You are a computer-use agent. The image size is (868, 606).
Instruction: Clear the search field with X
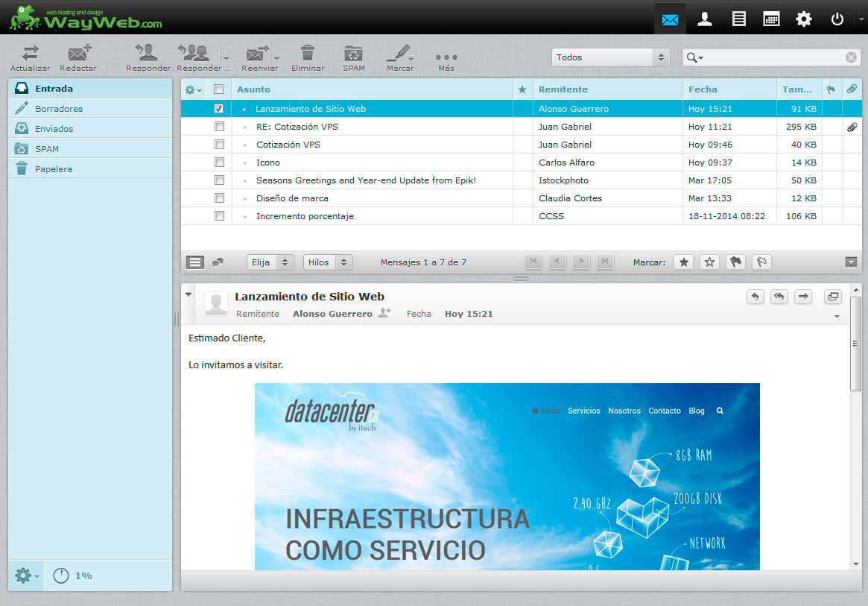coord(852,57)
